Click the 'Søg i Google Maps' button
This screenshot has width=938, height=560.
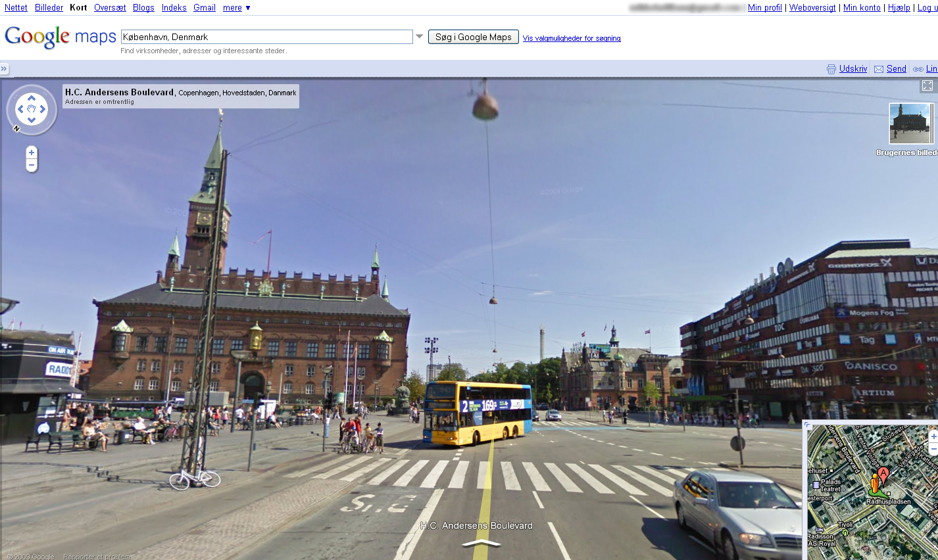click(474, 37)
